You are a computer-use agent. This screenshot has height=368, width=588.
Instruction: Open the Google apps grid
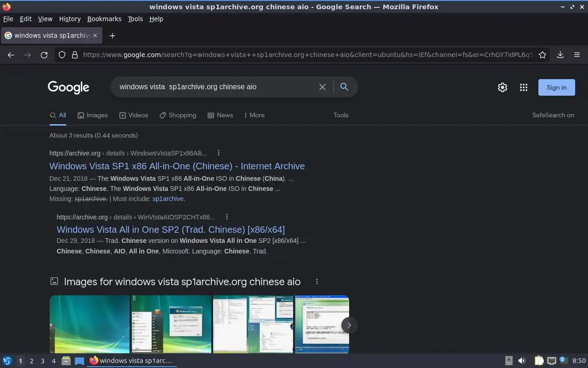click(524, 87)
